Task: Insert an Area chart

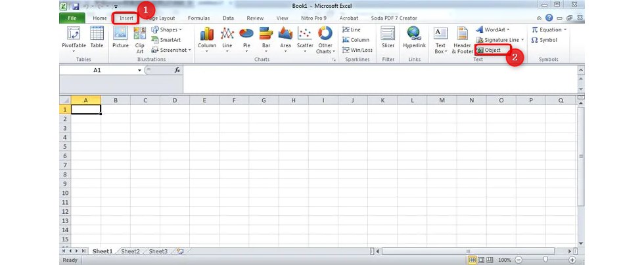Action: pos(285,39)
